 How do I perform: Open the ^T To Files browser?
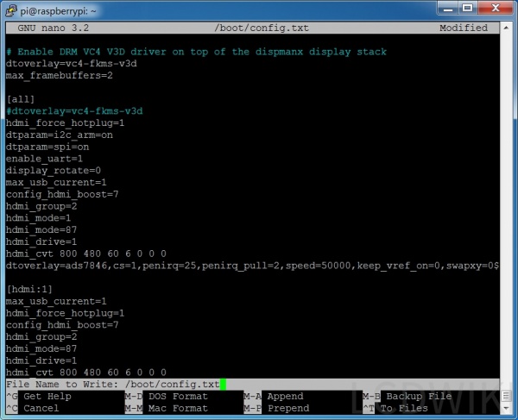[401, 408]
